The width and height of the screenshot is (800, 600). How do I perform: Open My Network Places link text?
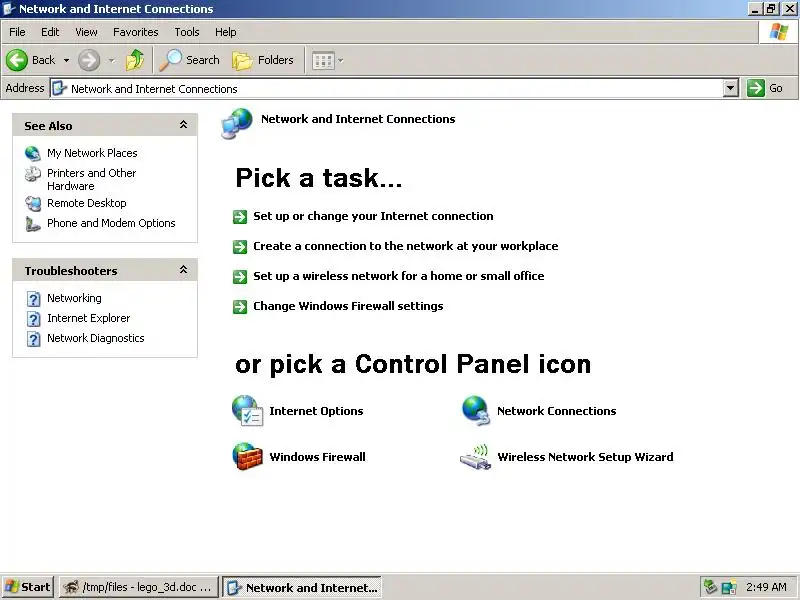click(92, 153)
